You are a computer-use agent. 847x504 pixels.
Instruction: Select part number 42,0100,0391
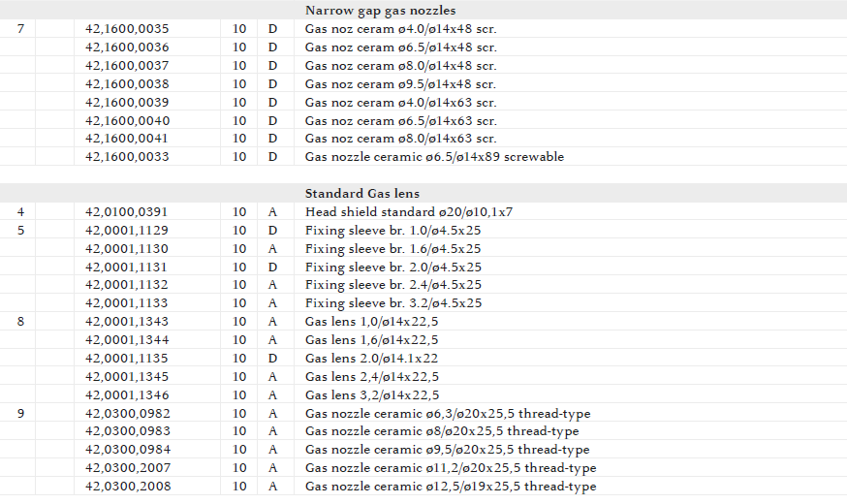point(127,212)
